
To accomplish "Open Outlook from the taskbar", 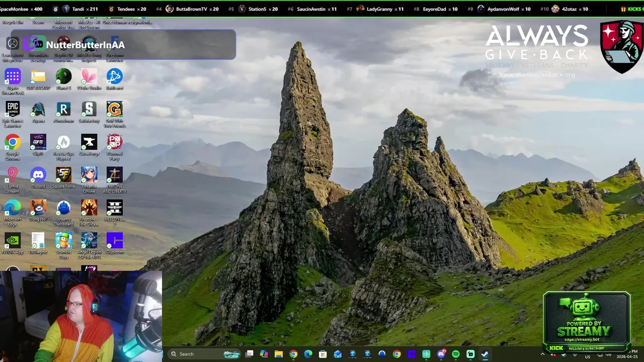I will tap(338, 354).
